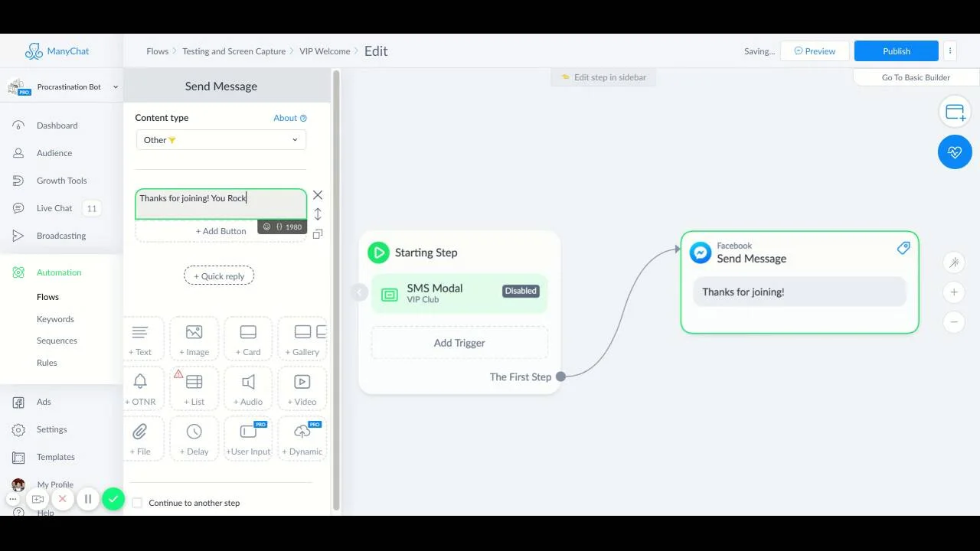Image resolution: width=980 pixels, height=551 pixels.
Task: Expand the Procrastination Bot account selector
Action: 64,87
